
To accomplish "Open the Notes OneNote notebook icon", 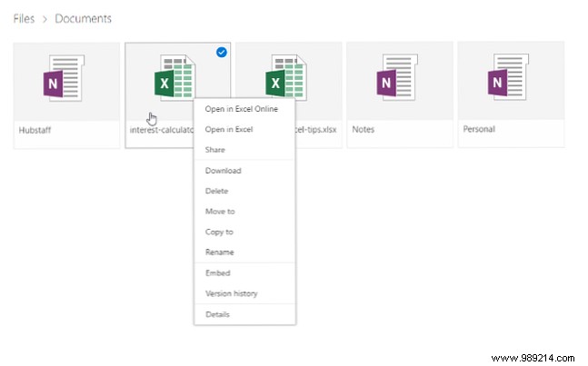I will click(x=397, y=77).
